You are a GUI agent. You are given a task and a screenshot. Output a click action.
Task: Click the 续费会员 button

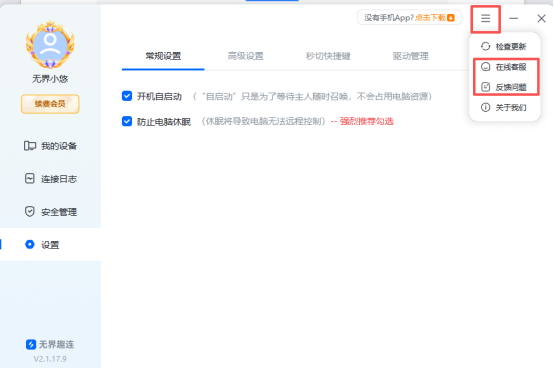tap(50, 104)
